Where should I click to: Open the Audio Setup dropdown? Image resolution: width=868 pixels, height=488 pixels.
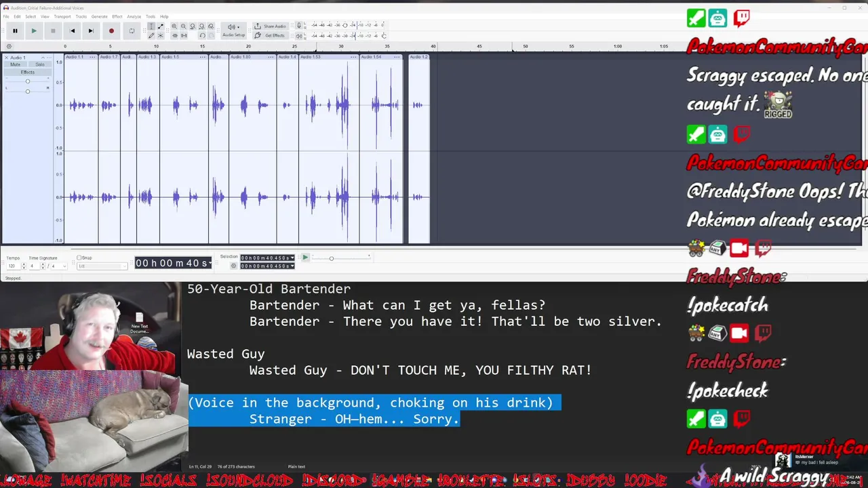pos(233,30)
